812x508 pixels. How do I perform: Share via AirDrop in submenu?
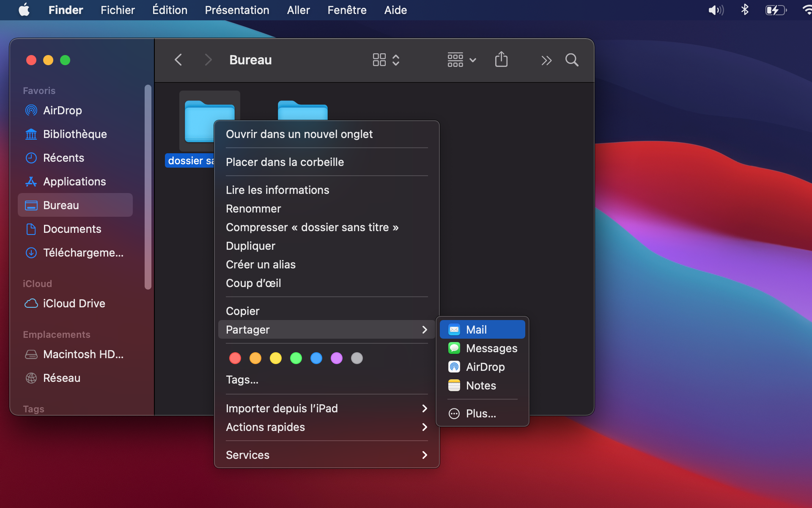[483, 367]
